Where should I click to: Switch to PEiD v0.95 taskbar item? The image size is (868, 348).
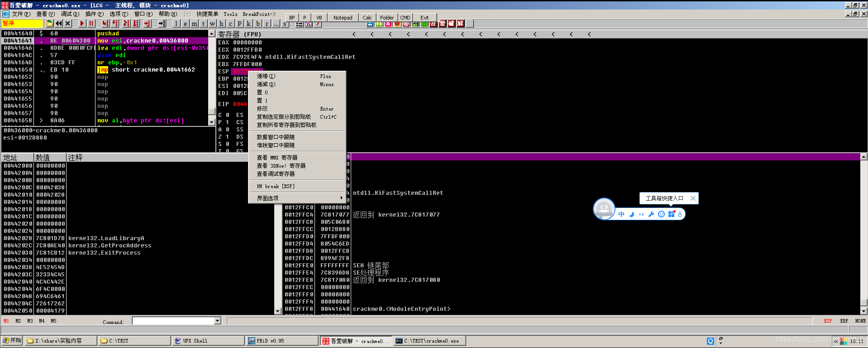(282, 341)
